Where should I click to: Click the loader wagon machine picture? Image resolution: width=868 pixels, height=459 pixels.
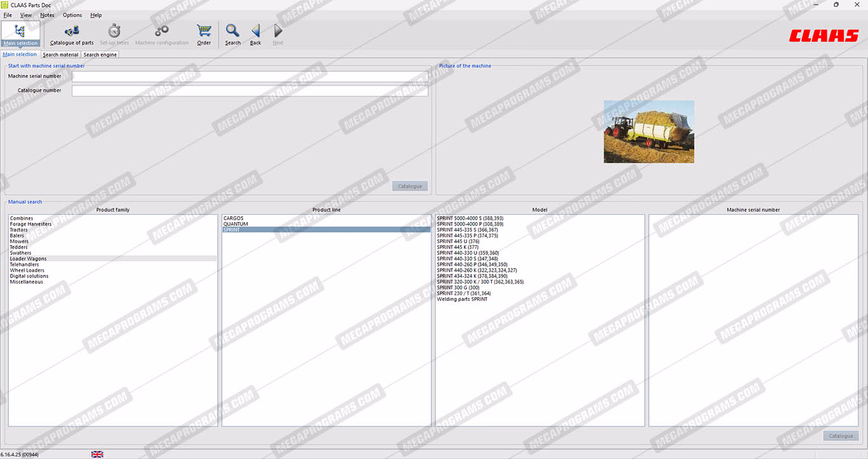649,131
